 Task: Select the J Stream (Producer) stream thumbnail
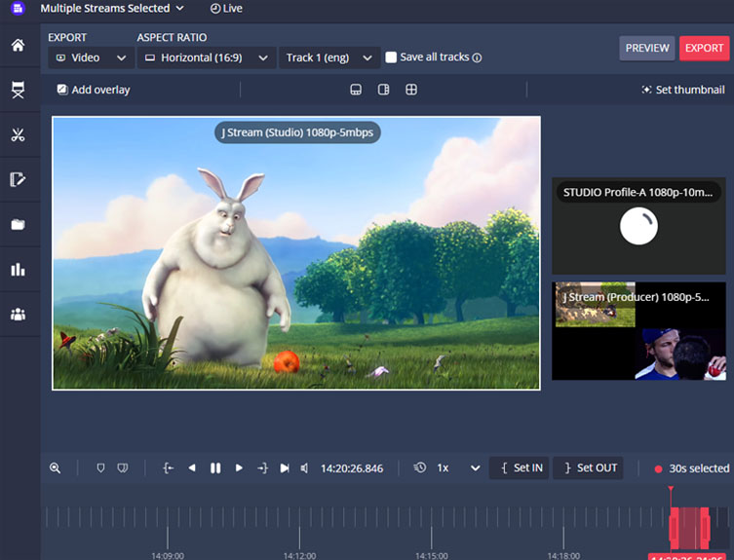tap(638, 331)
